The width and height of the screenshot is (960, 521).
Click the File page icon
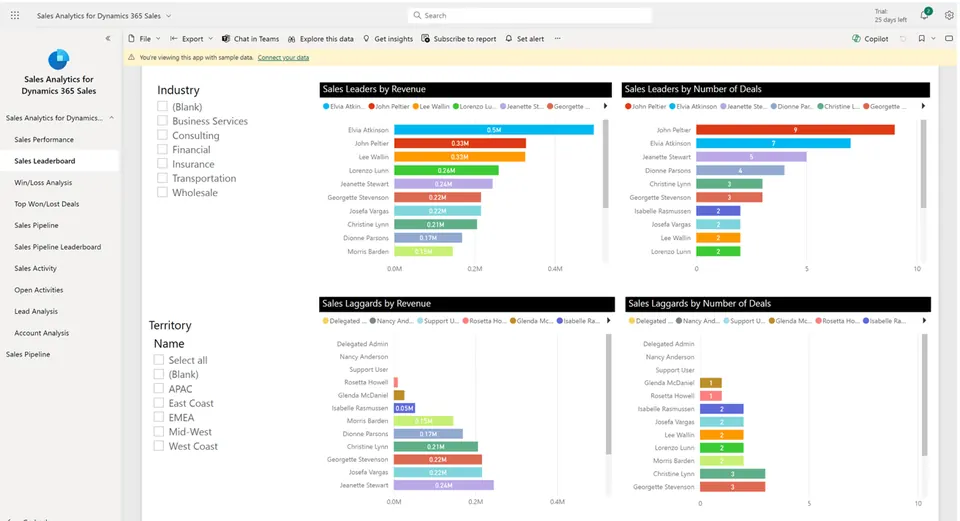point(132,39)
